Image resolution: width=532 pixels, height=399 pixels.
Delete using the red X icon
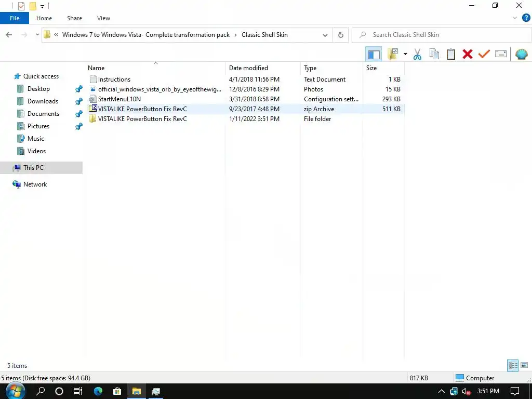pos(468,54)
